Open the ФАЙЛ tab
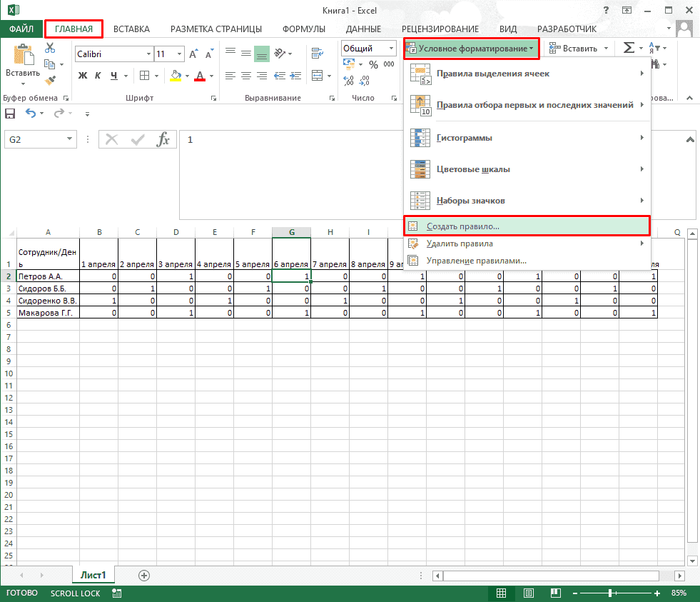The image size is (700, 602). (21, 29)
